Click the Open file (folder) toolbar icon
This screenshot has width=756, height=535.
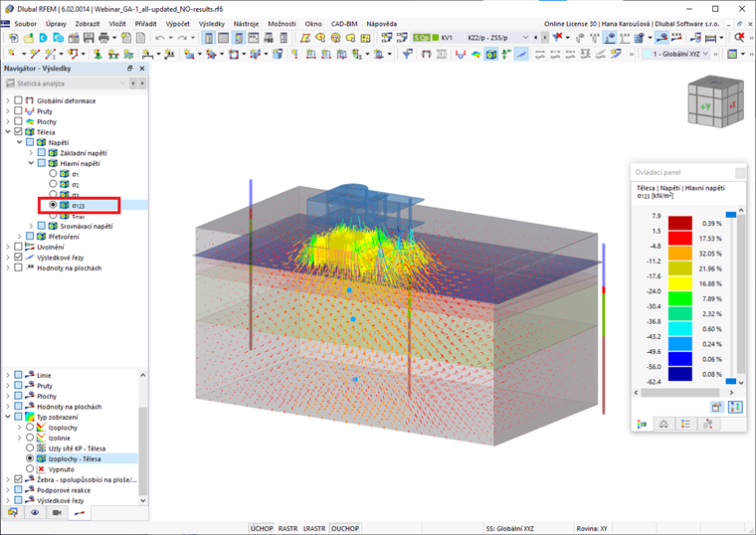[29, 38]
